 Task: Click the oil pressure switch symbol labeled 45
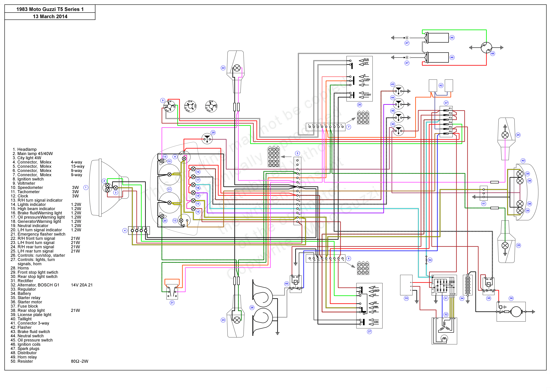[399, 117]
